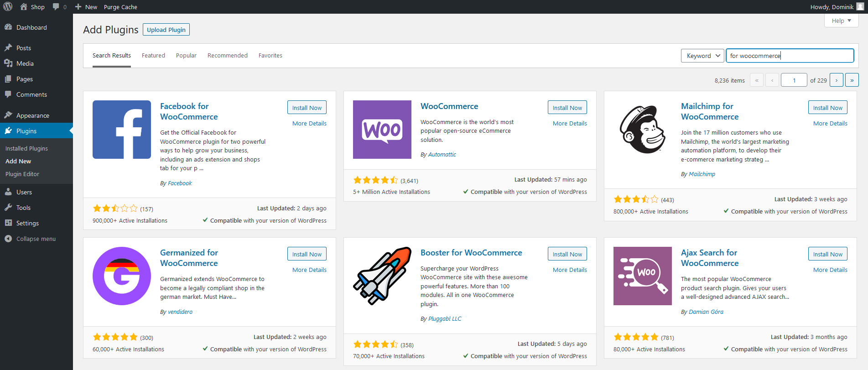Open More Details for Mailchimp for WooCommerce

coord(830,124)
